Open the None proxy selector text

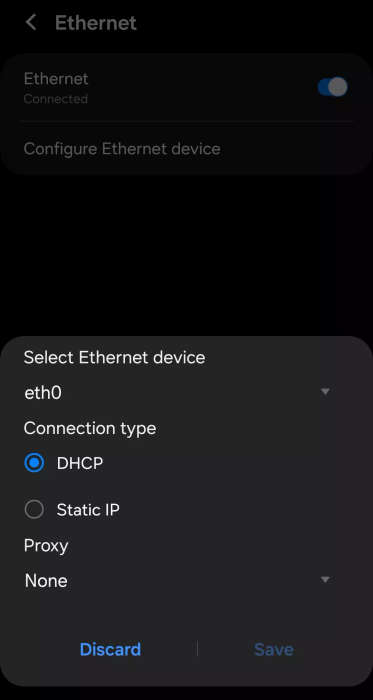(46, 581)
